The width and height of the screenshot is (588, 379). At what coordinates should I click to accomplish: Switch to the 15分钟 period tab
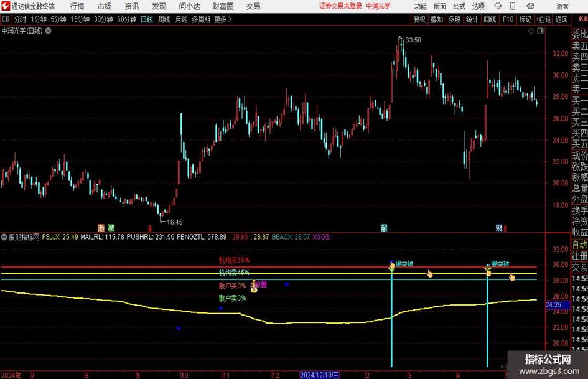click(80, 19)
